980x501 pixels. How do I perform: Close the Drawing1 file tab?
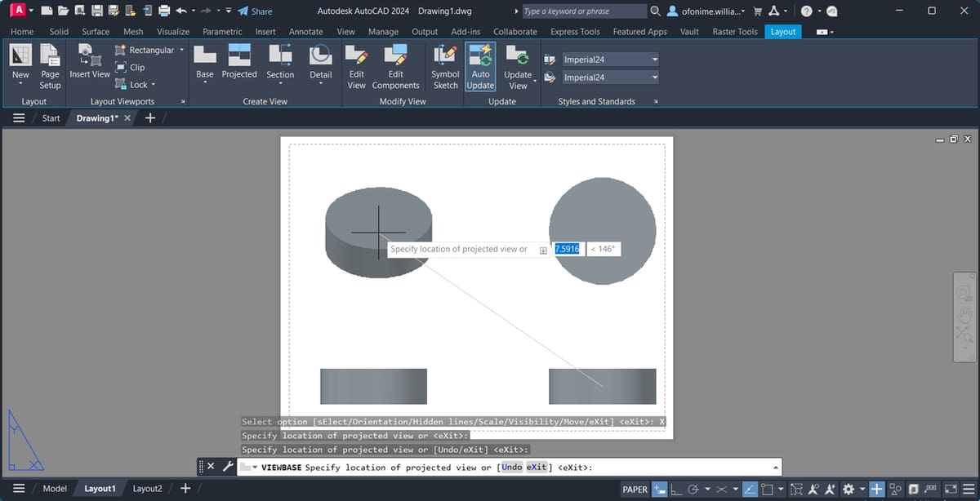(x=127, y=118)
